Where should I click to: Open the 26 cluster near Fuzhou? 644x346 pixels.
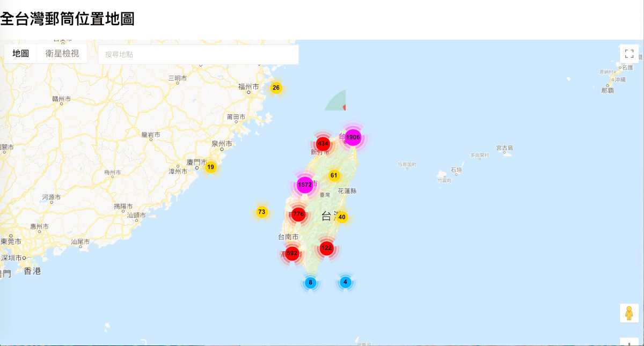pos(276,88)
